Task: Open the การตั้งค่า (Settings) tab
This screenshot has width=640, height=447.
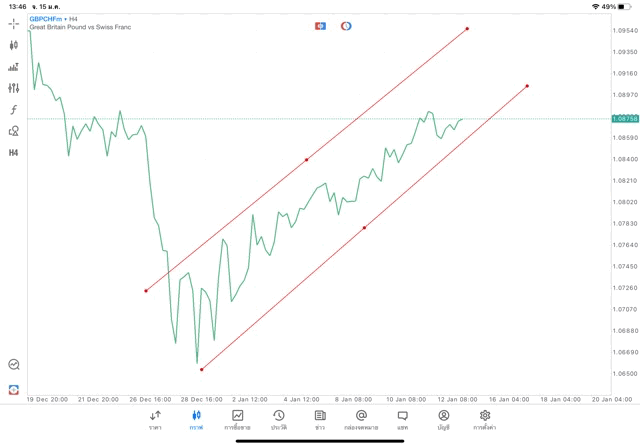Action: point(485,420)
